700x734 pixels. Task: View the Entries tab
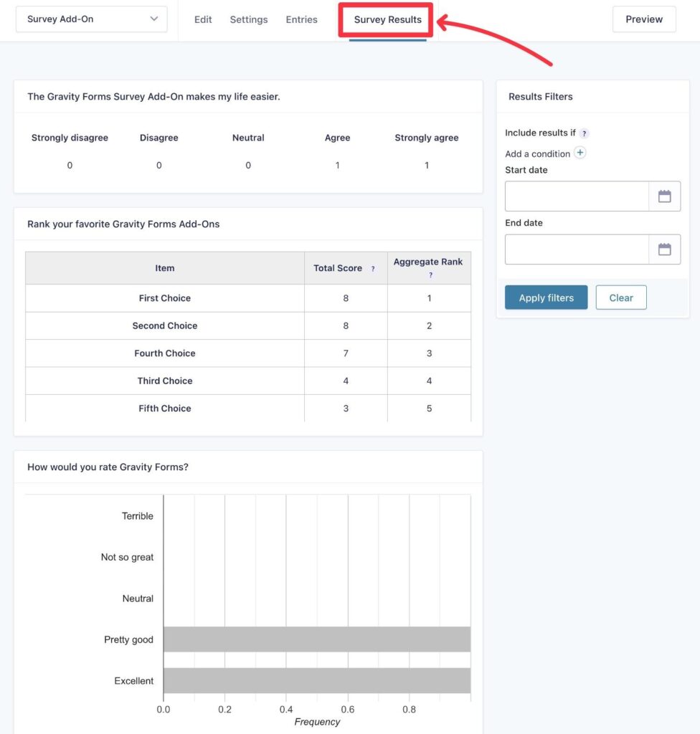301,19
